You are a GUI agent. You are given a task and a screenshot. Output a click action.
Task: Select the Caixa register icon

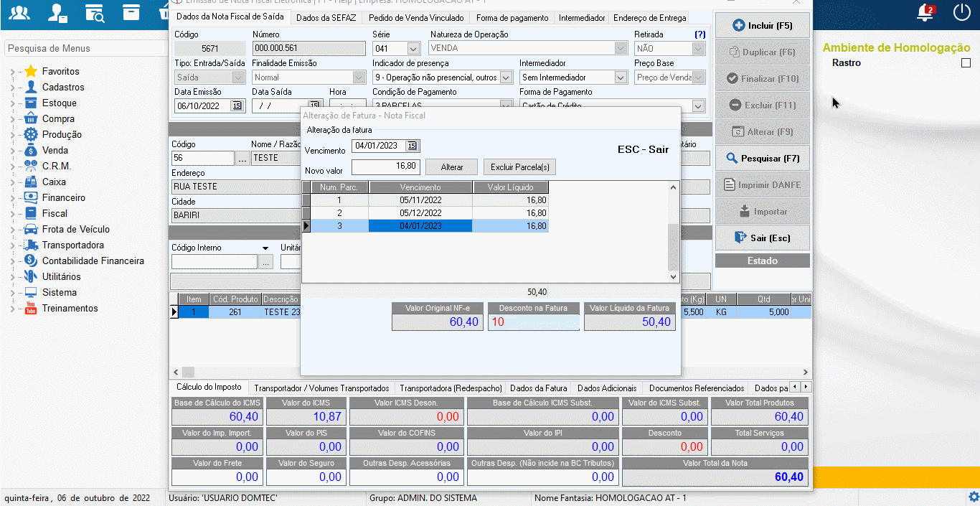30,182
